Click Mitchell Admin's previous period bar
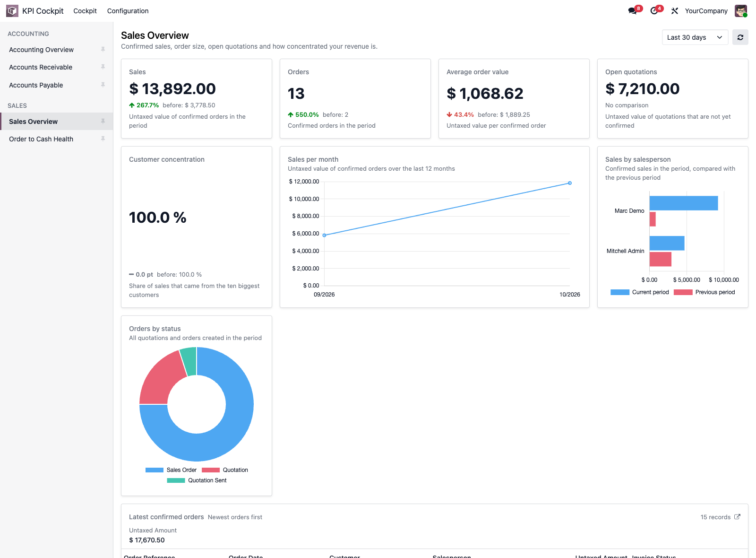 (661, 259)
